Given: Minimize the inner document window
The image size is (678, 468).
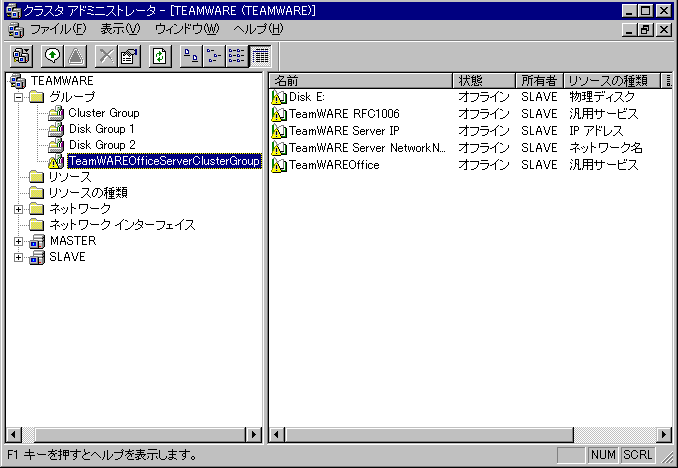Looking at the screenshot, I should [630, 30].
